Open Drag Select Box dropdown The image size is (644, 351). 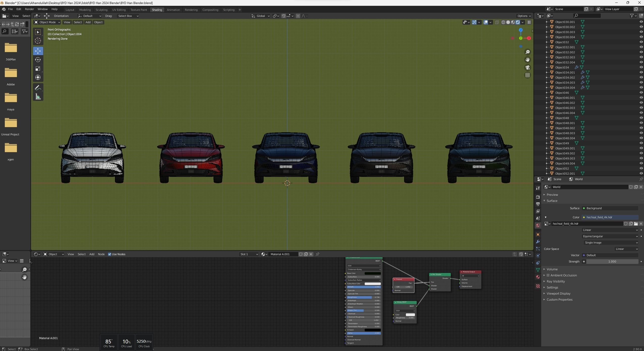128,16
